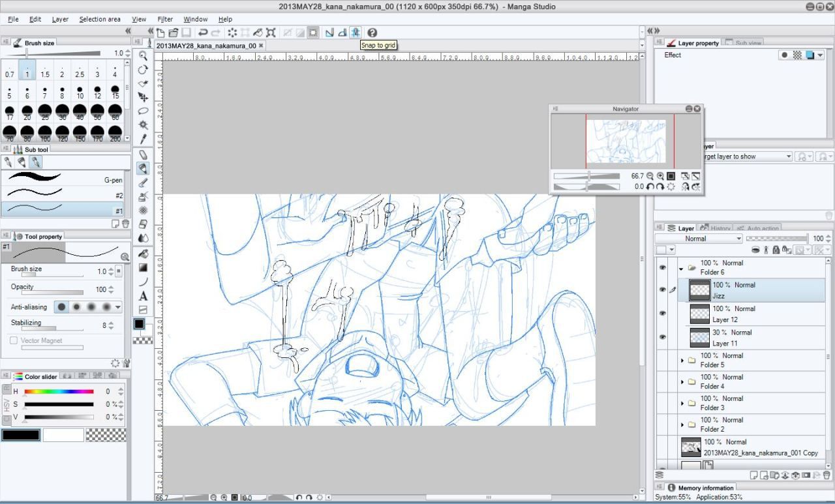Hide Folder 6 using its eye icon
Screen dimensions: 835x504
663,267
